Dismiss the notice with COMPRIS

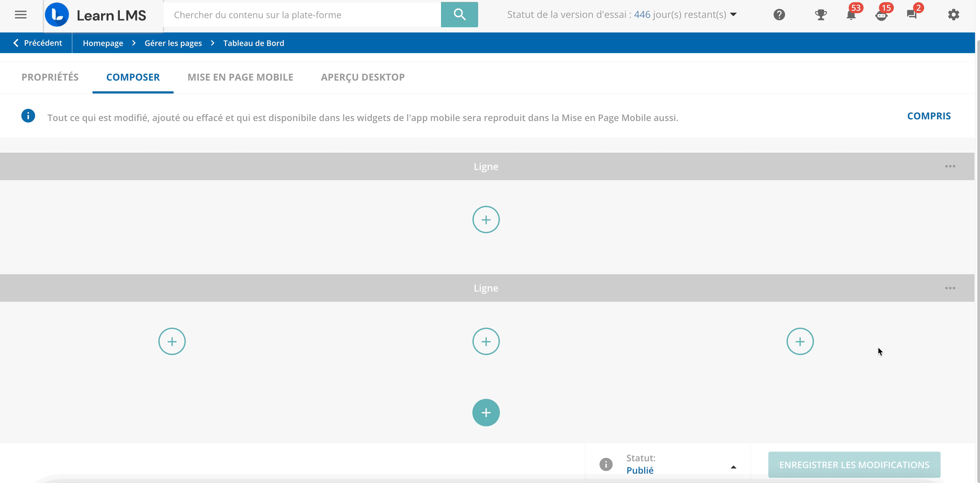click(x=929, y=116)
